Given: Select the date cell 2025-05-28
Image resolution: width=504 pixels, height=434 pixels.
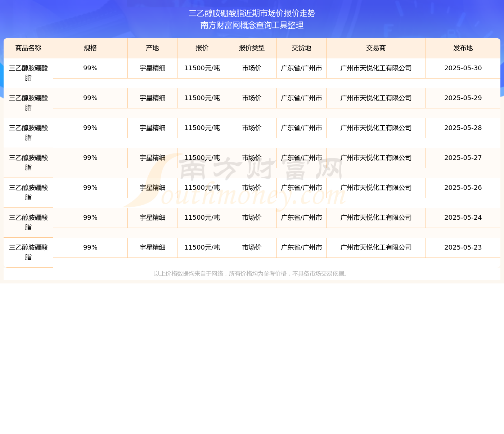Looking at the screenshot, I should click(x=463, y=128).
